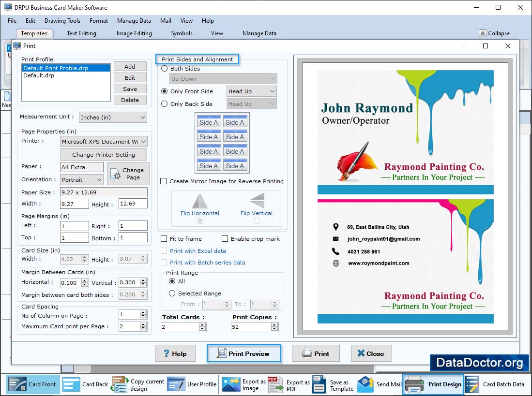Select Both Sides radio button
The width and height of the screenshot is (532, 396).
(165, 69)
